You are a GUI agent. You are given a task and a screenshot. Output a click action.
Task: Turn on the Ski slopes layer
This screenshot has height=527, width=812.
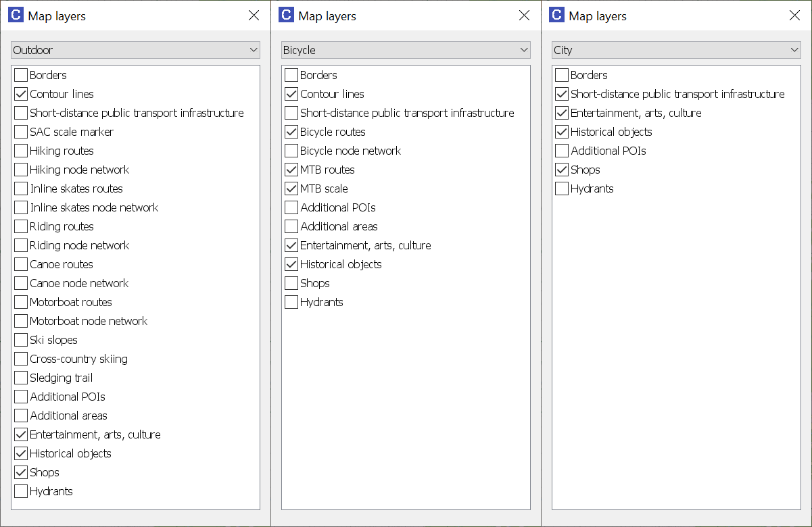coord(21,340)
